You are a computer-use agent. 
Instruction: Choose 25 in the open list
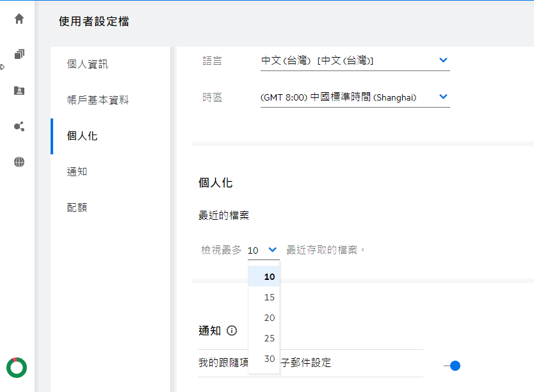pos(269,338)
